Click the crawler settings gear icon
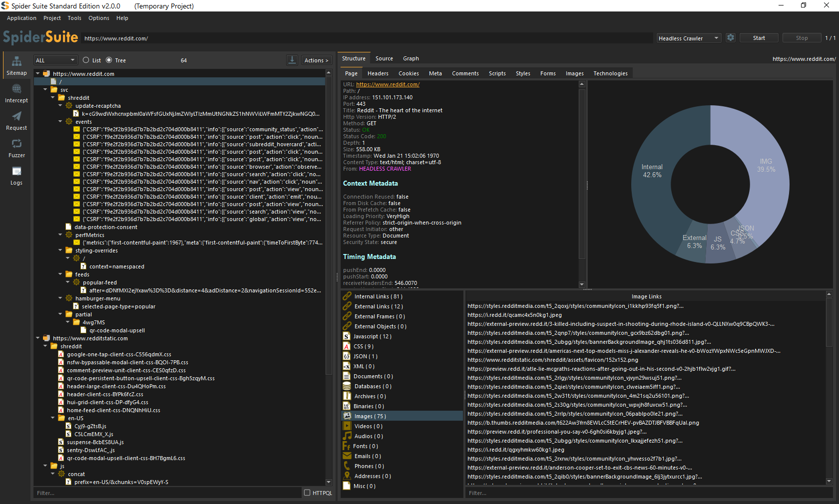839x504 pixels. coord(731,38)
